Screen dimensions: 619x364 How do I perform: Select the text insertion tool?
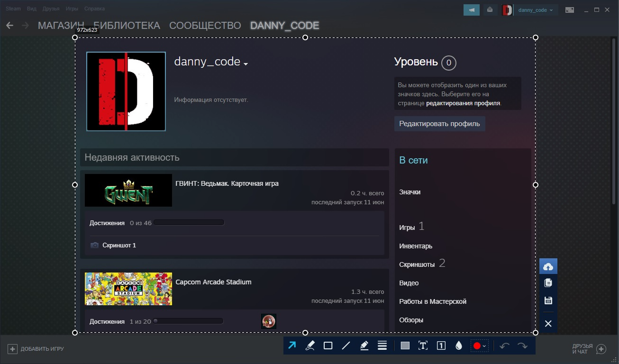pos(423,346)
